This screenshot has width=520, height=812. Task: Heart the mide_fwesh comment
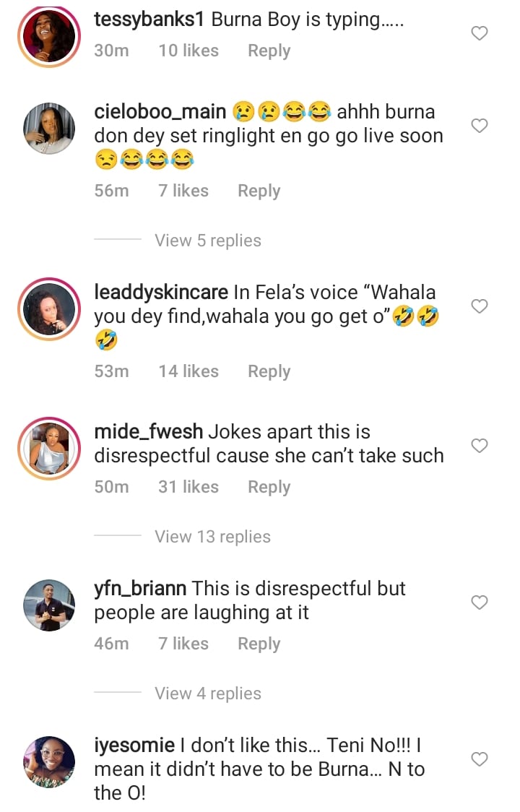tap(480, 446)
